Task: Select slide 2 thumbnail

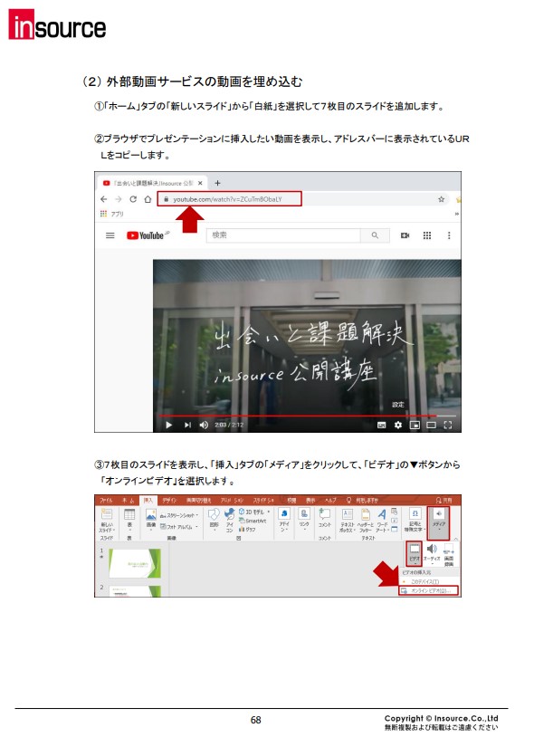Action: click(x=135, y=591)
